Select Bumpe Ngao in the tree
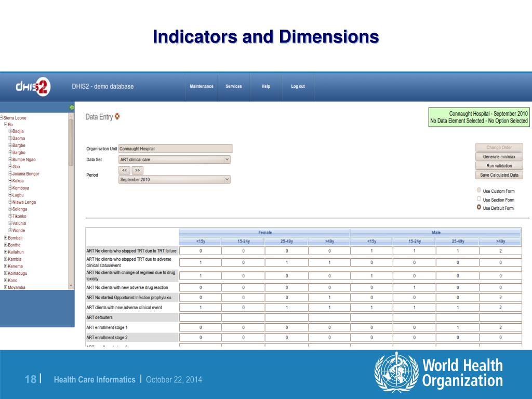Screen dimensions: 532x399 tap(24, 159)
